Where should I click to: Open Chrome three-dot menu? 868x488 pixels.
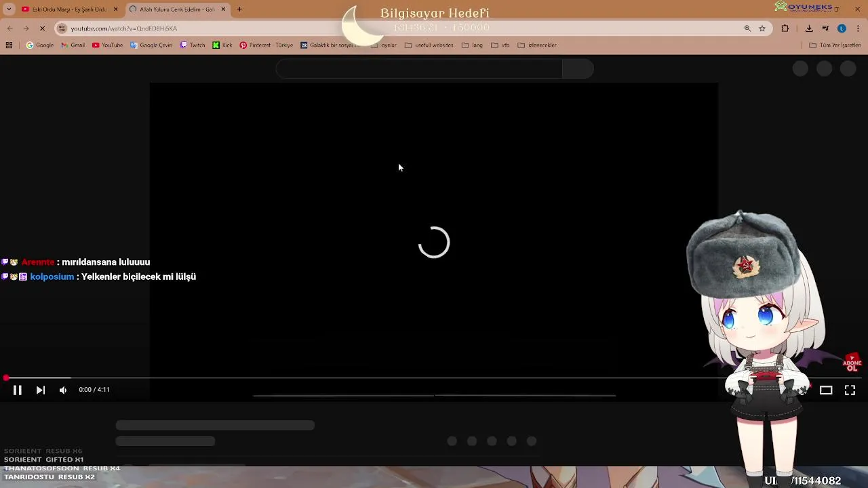pos(858,28)
